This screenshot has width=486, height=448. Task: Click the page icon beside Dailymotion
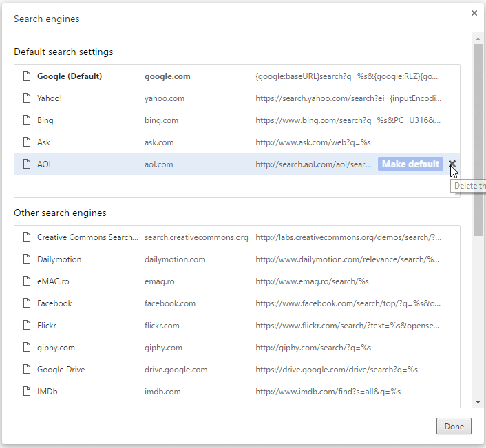27,259
